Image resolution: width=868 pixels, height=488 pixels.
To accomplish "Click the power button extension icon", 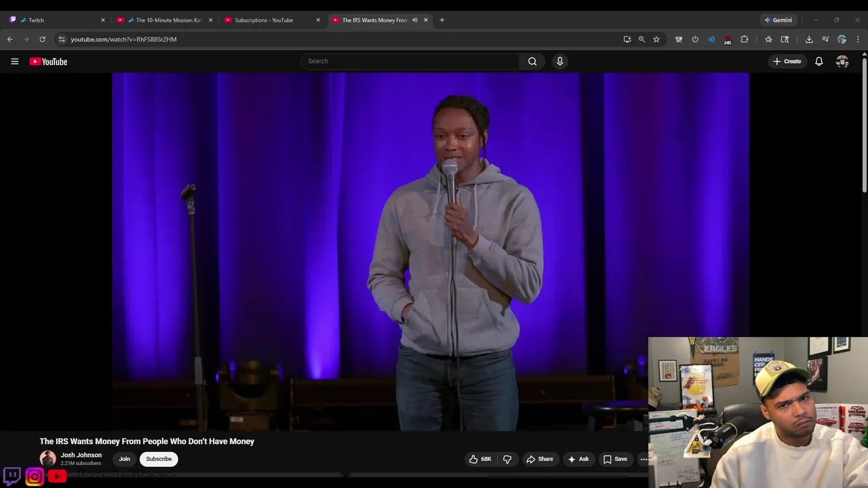I will point(695,39).
